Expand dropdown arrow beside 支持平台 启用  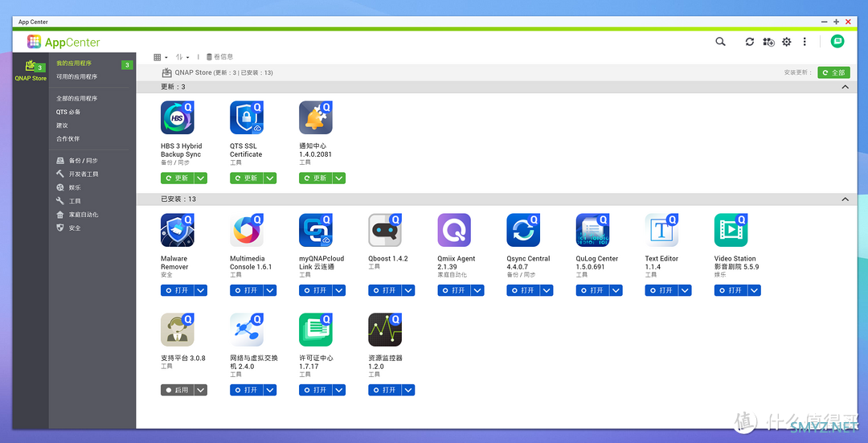pos(200,390)
